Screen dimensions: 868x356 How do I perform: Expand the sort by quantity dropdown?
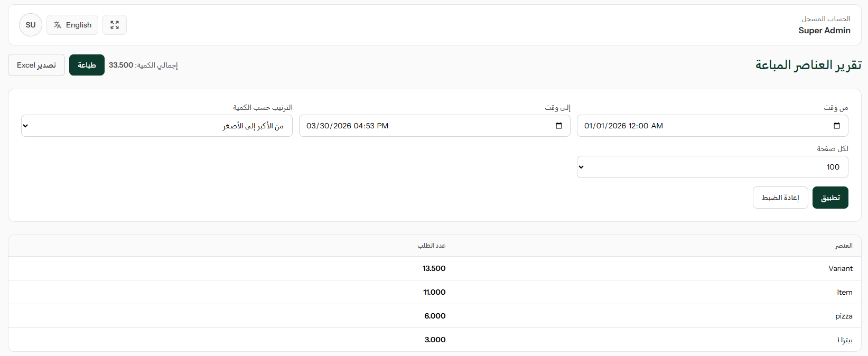click(x=156, y=126)
